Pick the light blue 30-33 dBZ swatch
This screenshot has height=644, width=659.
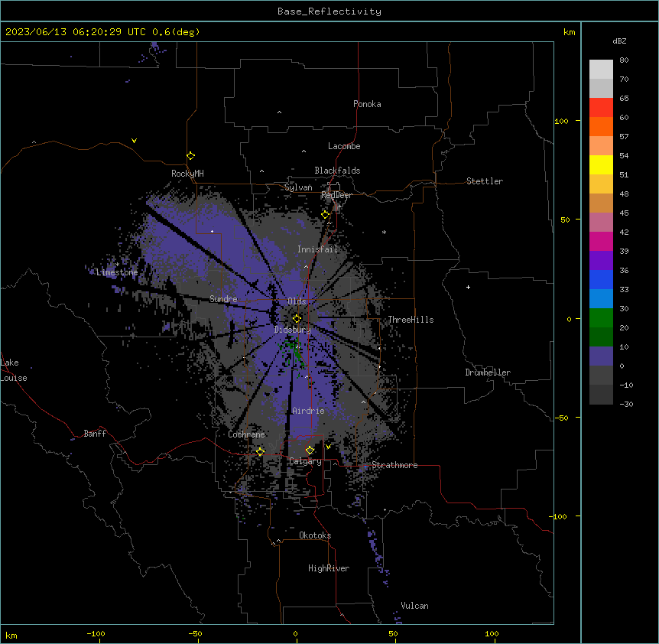click(x=601, y=299)
